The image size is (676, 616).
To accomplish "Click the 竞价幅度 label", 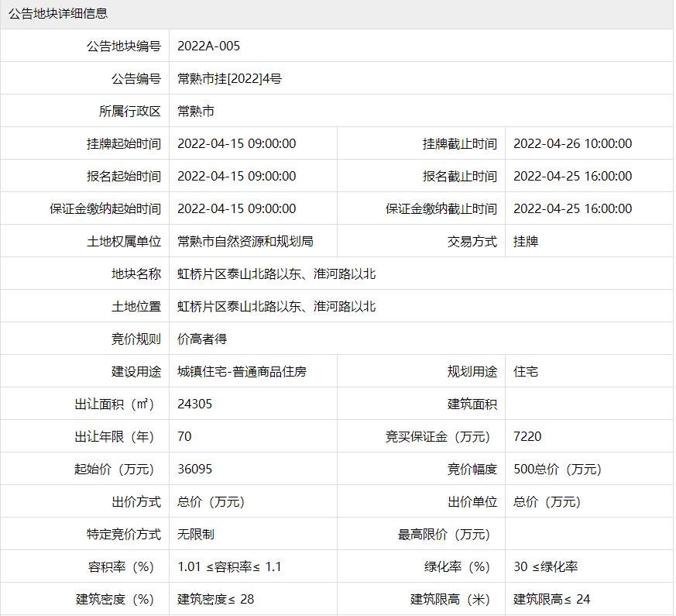I will click(472, 470).
